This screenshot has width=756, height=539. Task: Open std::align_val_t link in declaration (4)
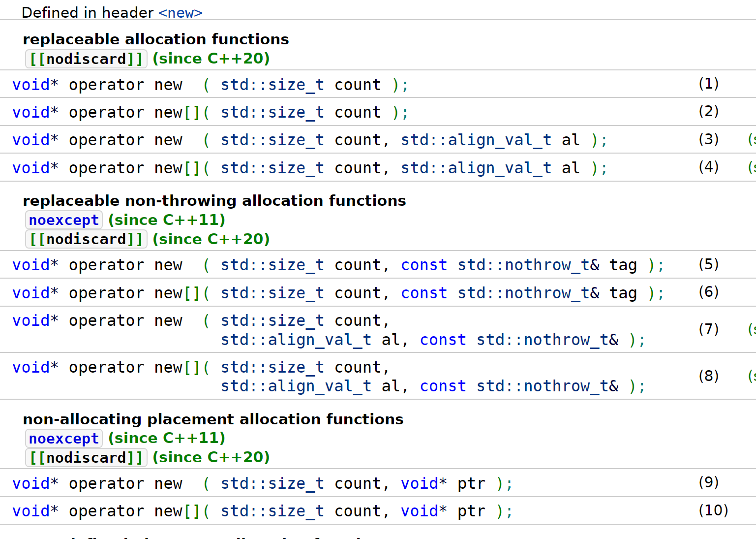coord(476,168)
